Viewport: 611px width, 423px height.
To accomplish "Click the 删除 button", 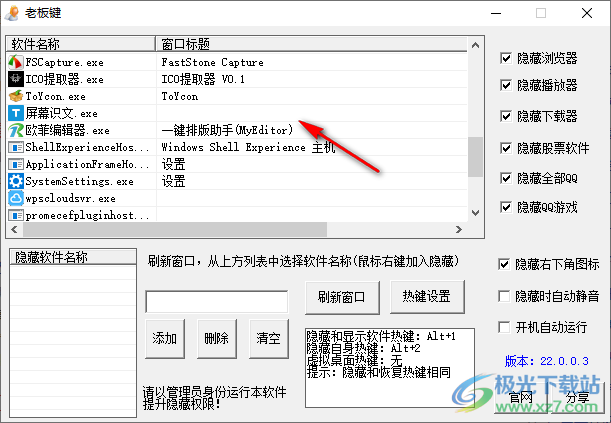I will pyautogui.click(x=216, y=338).
